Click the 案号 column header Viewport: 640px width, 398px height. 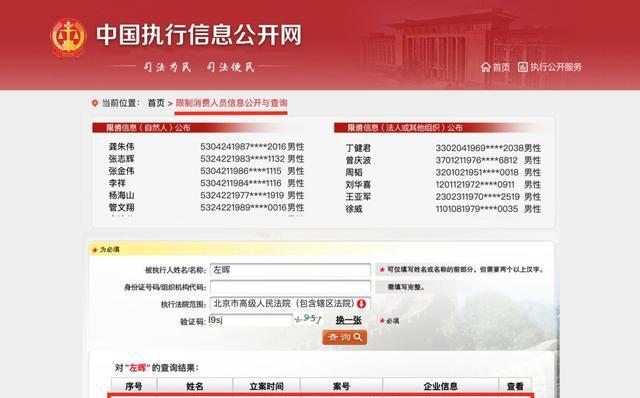tap(341, 386)
